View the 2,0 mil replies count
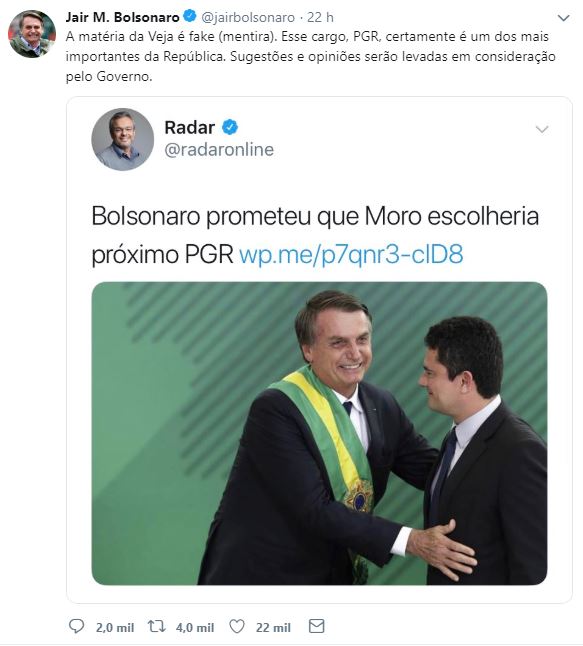The height and width of the screenshot is (646, 583). [x=115, y=627]
